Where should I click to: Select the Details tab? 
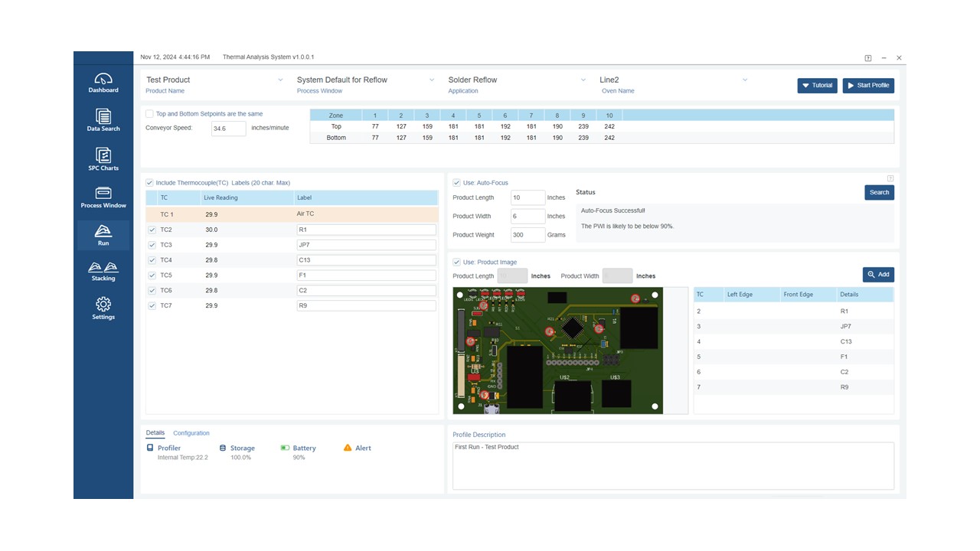pyautogui.click(x=155, y=433)
